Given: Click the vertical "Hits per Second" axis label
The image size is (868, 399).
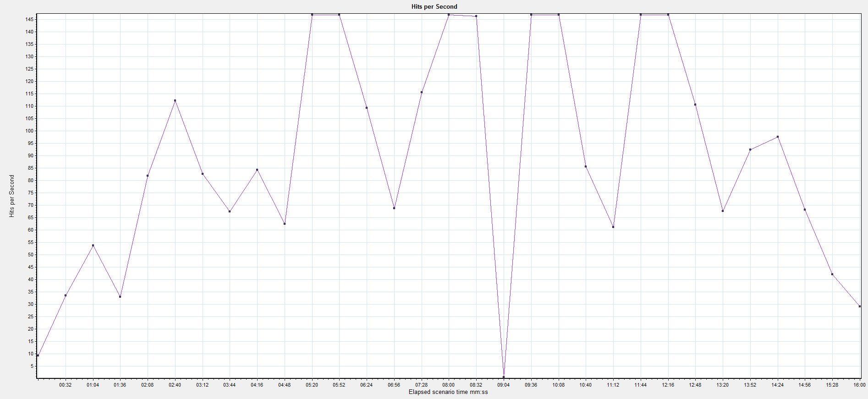Looking at the screenshot, I should 12,196.
